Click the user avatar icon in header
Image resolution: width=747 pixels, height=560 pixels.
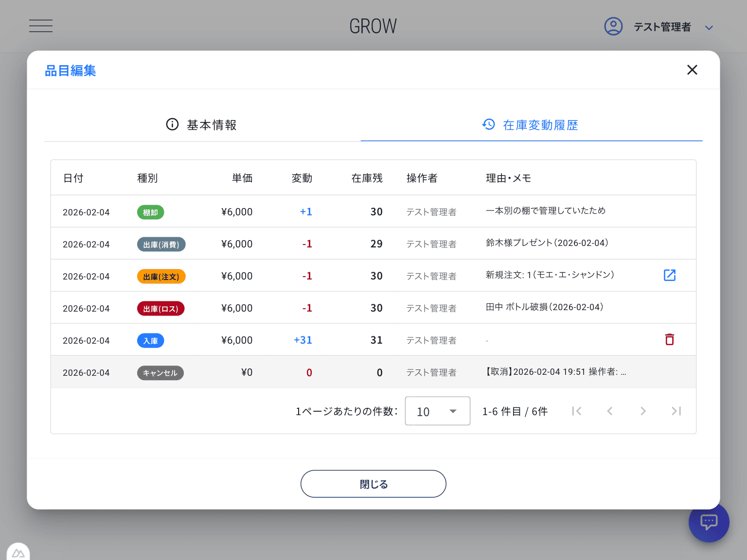[x=613, y=26]
